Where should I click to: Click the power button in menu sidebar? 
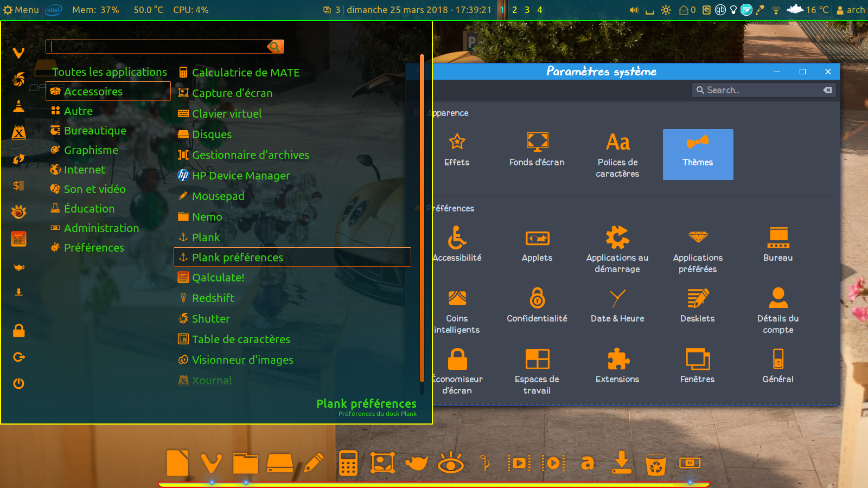(19, 383)
